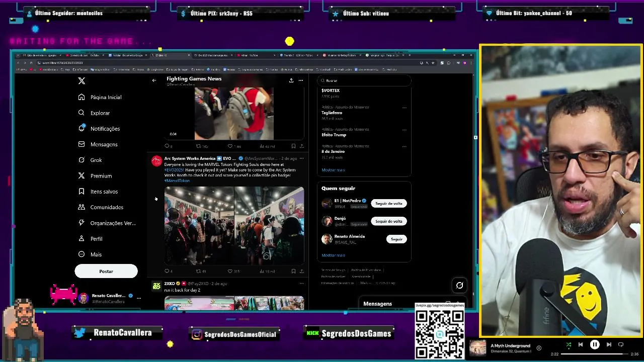Bookmark the video post at top

tap(293, 146)
